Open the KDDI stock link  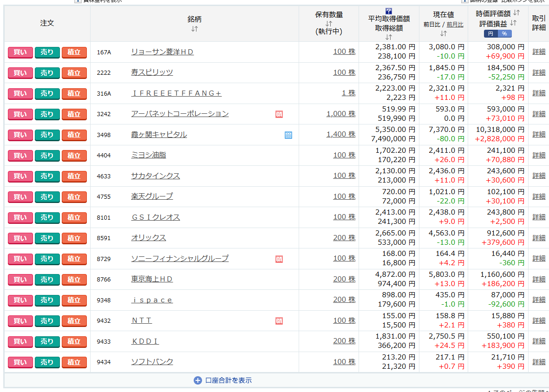pyautogui.click(x=145, y=341)
